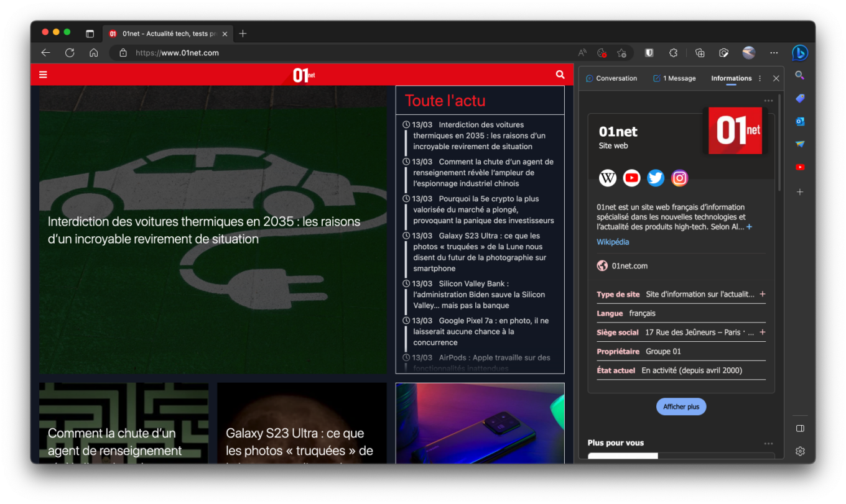Select the 01net – Actualité tech tab
The height and width of the screenshot is (504, 846).
[167, 34]
